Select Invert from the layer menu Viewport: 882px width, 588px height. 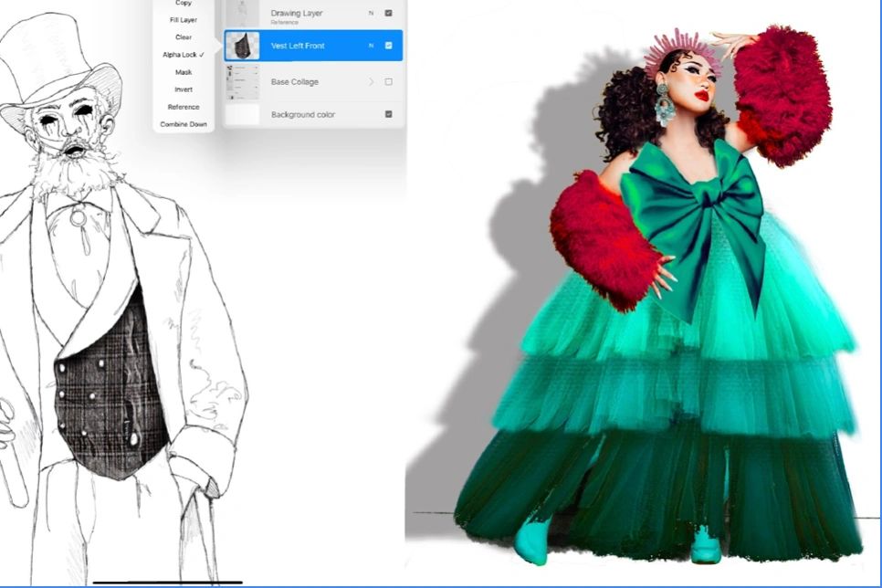(184, 89)
